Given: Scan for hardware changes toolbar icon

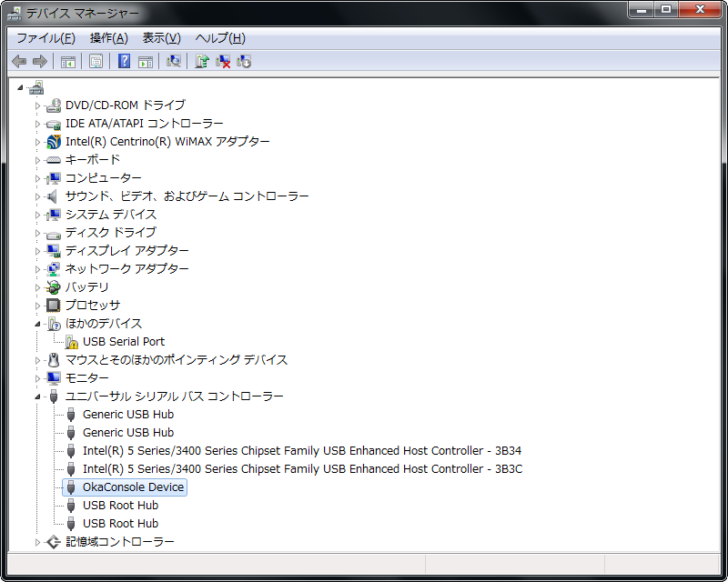Looking at the screenshot, I should click(173, 61).
